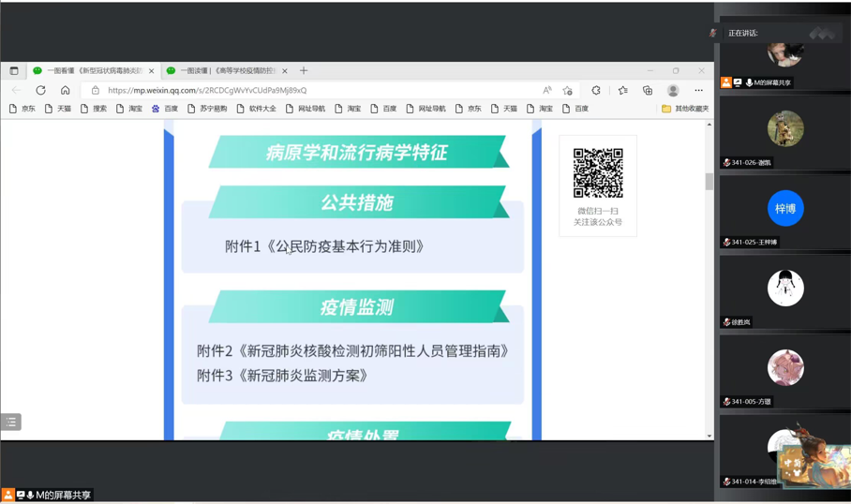Add page to favorites star icon

coord(567,91)
